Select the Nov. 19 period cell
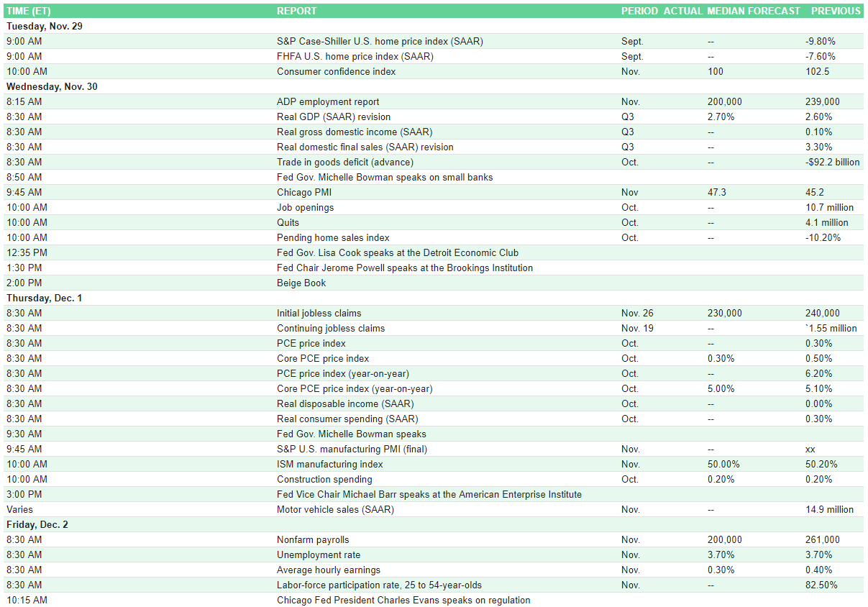The width and height of the screenshot is (868, 607). pos(637,328)
